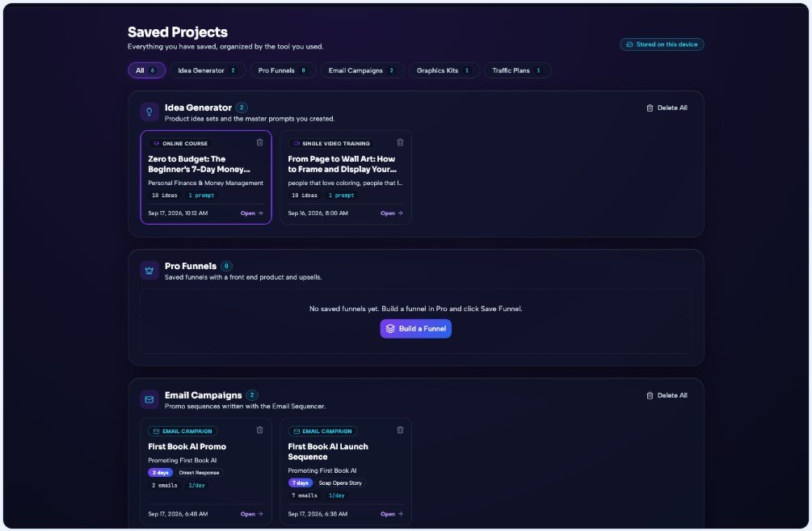
Task: Open the Zero to Budget project
Action: click(x=251, y=213)
